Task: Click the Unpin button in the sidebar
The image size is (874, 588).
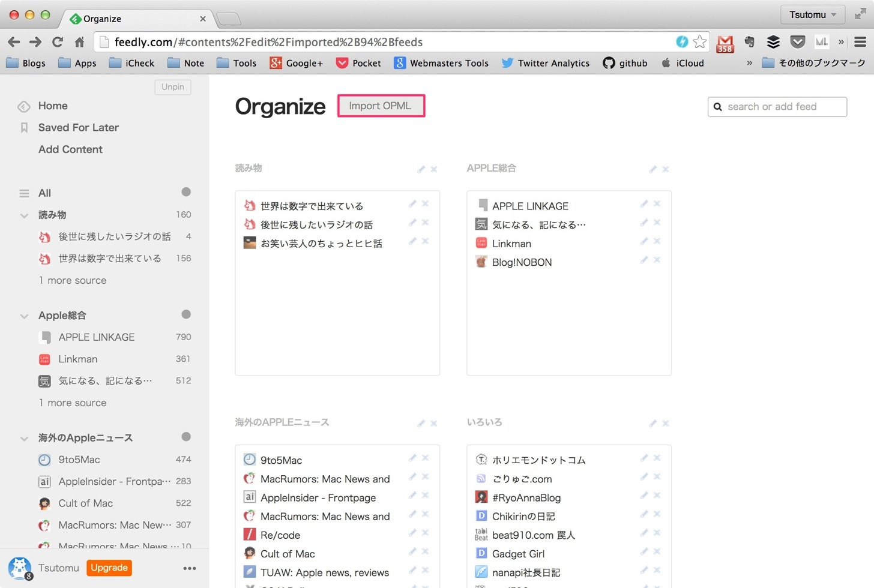Action: [x=173, y=87]
